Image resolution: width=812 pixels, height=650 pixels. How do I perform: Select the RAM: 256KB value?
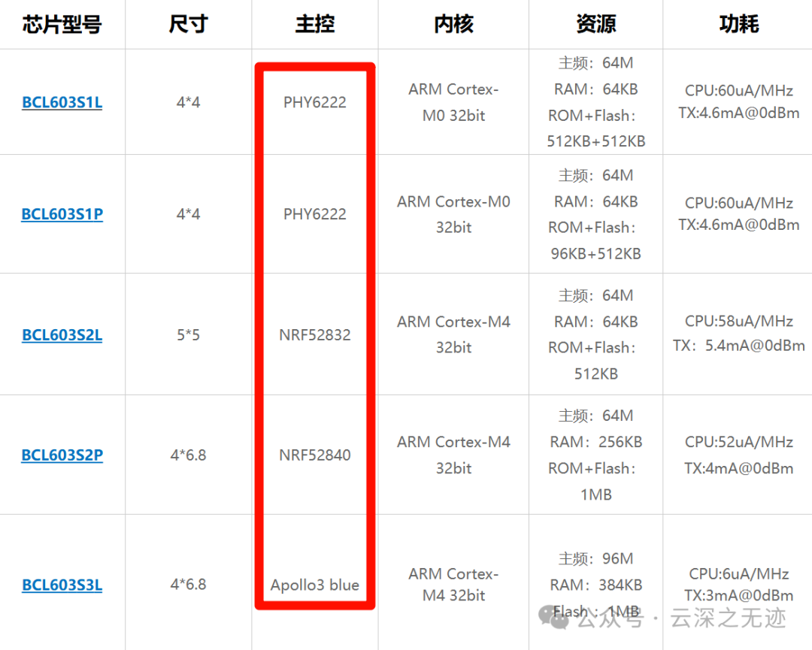pyautogui.click(x=596, y=442)
